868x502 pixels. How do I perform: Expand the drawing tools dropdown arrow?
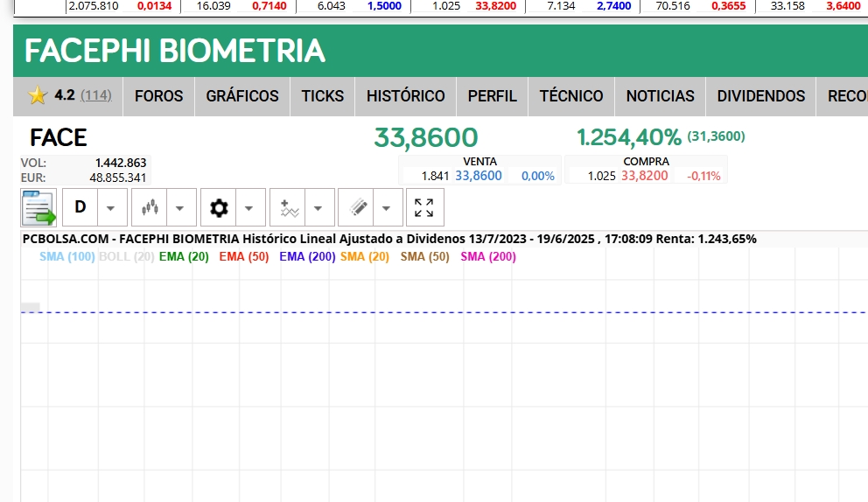pos(387,208)
